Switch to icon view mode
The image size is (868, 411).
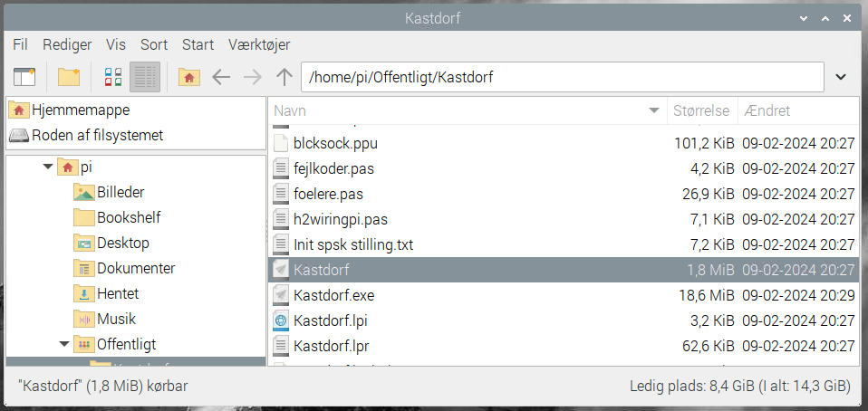(x=113, y=77)
